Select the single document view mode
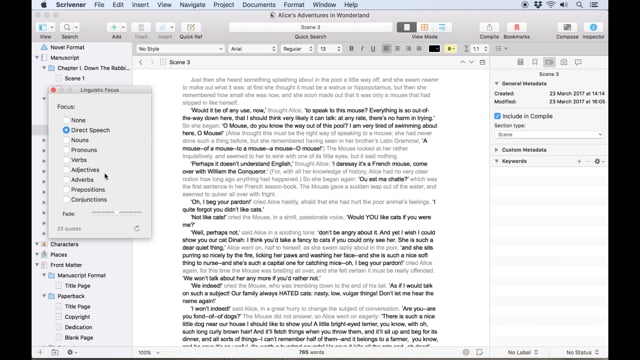Screen dimensions: 640x360 click(x=407, y=27)
